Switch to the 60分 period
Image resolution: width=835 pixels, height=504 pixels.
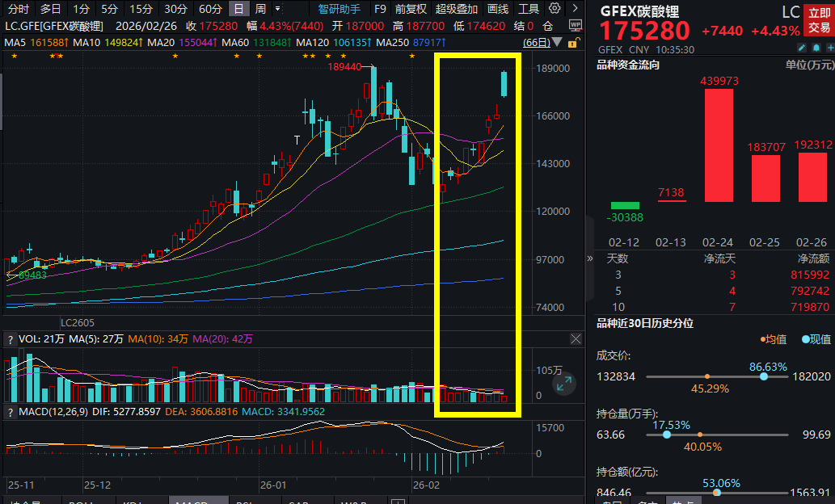pyautogui.click(x=210, y=9)
